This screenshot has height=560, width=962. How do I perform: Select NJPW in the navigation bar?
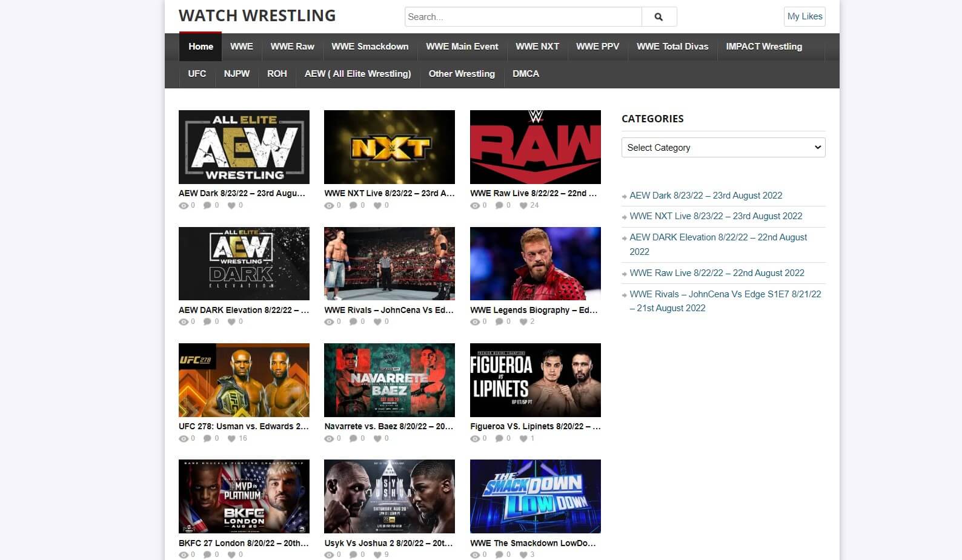click(x=237, y=74)
